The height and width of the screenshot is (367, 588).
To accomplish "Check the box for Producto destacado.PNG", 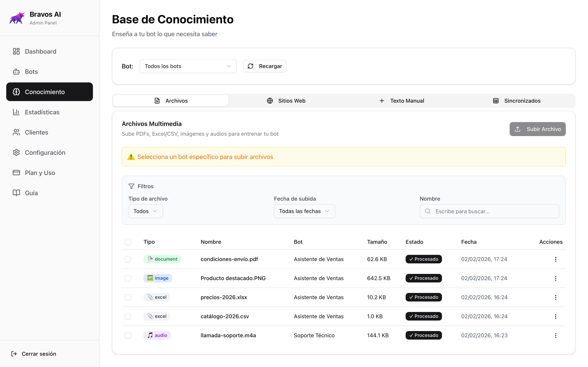I will click(128, 278).
